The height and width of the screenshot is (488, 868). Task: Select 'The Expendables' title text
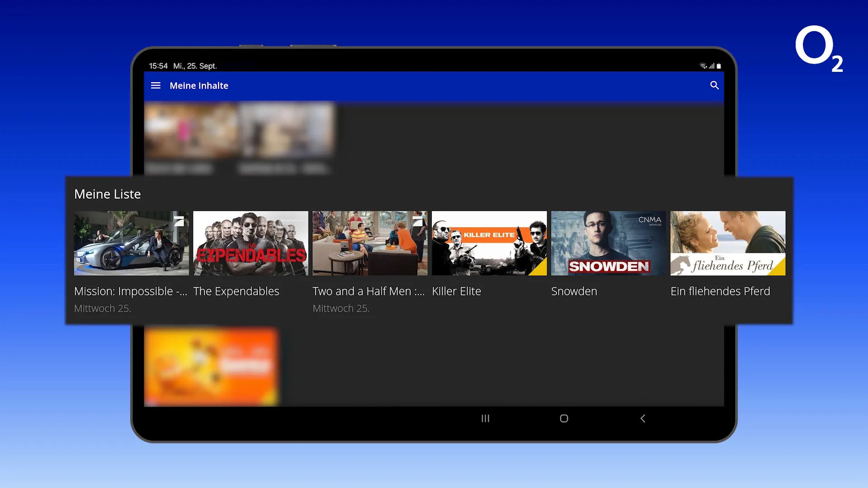tap(236, 291)
